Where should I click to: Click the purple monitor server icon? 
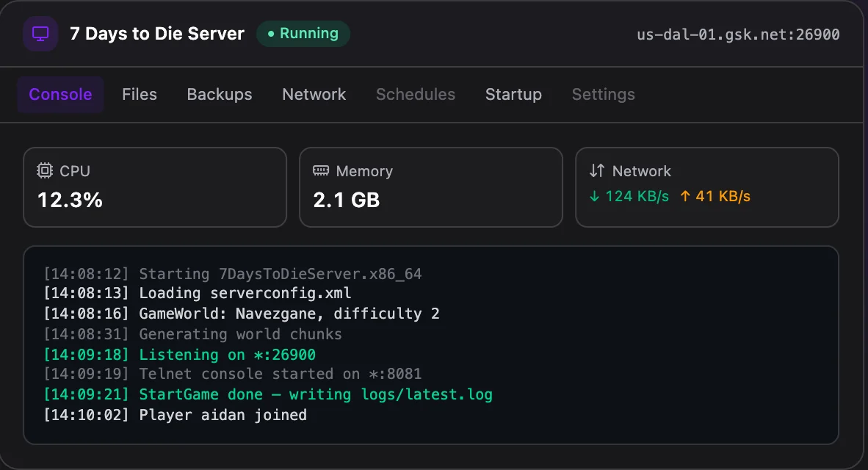pyautogui.click(x=40, y=34)
